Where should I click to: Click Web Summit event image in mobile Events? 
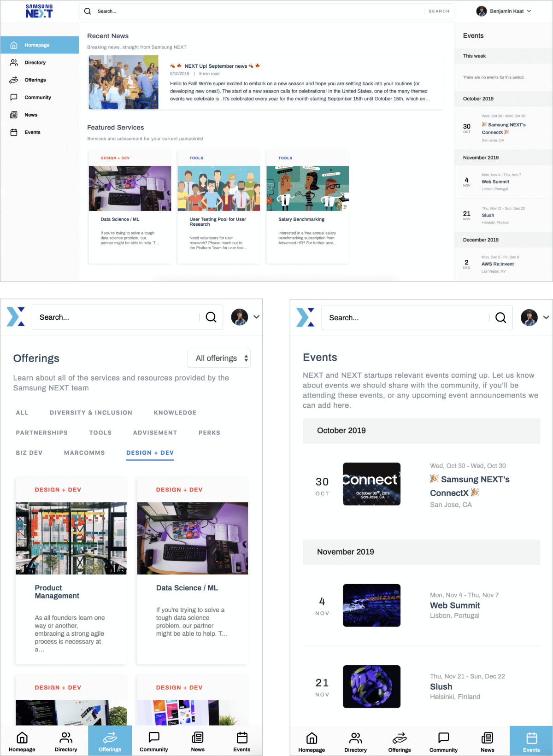point(371,605)
